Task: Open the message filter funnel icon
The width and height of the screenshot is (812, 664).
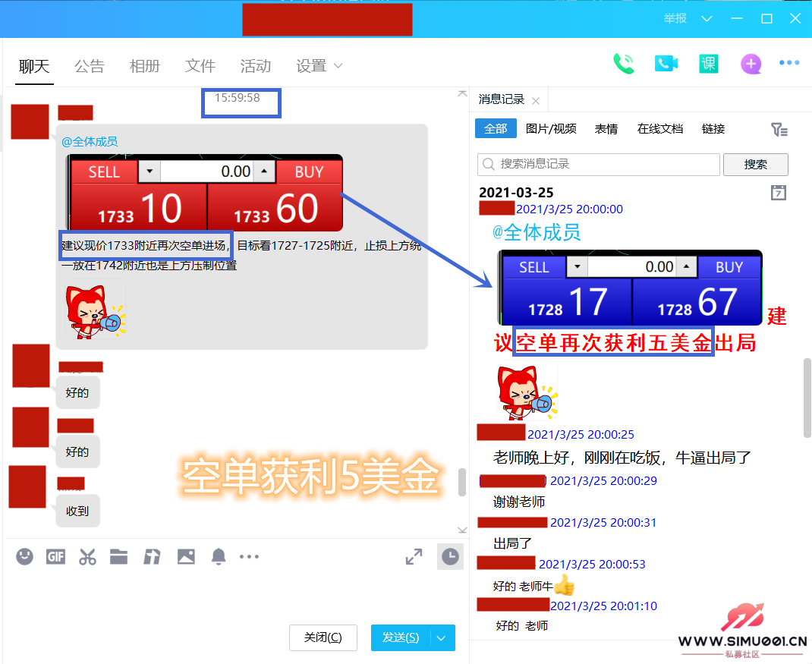Action: click(x=779, y=130)
